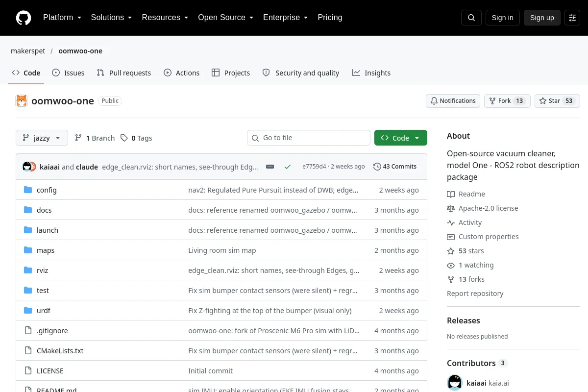Open 'Initial commit' message for LICENSE

click(x=210, y=371)
